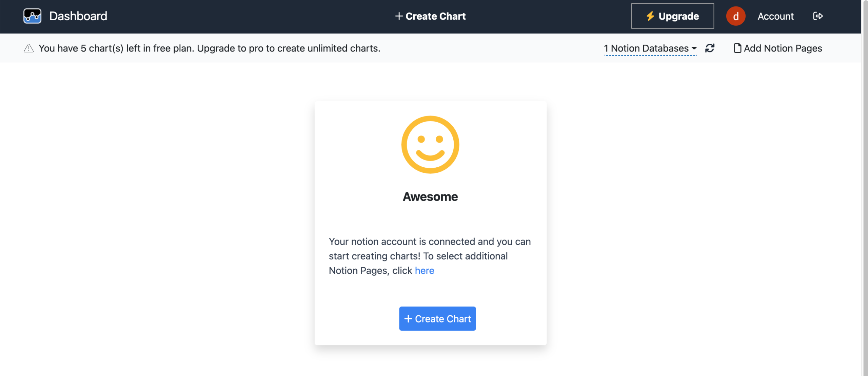Click the 'Awesome' heading text
The width and height of the screenshot is (868, 376).
click(430, 196)
